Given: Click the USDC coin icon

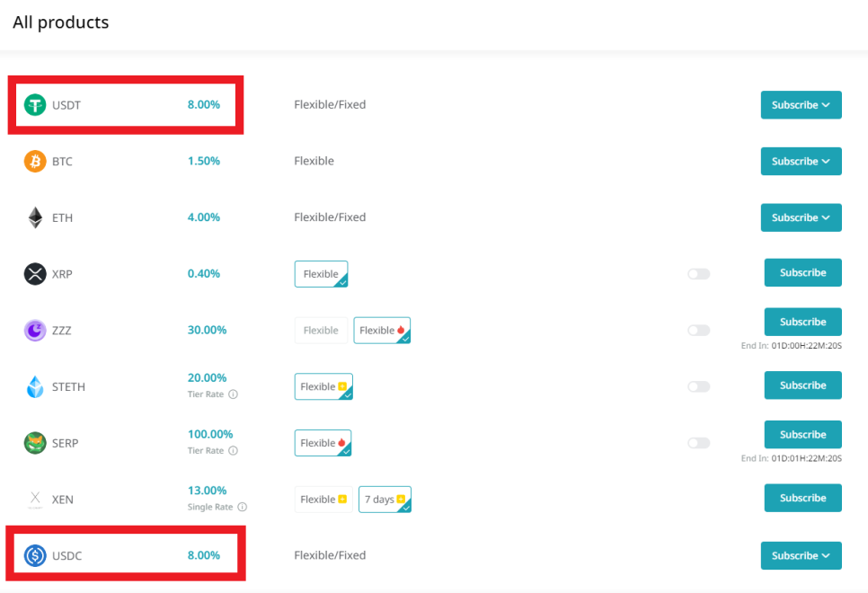Looking at the screenshot, I should click(x=35, y=555).
